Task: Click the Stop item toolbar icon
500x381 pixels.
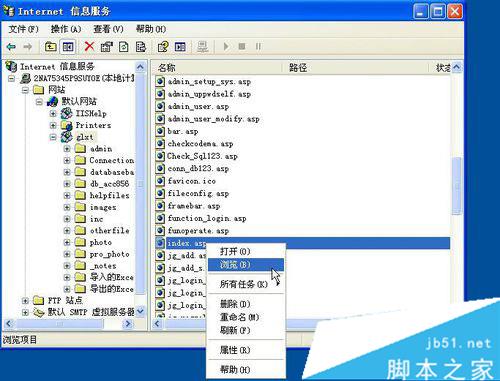Action: (x=242, y=47)
